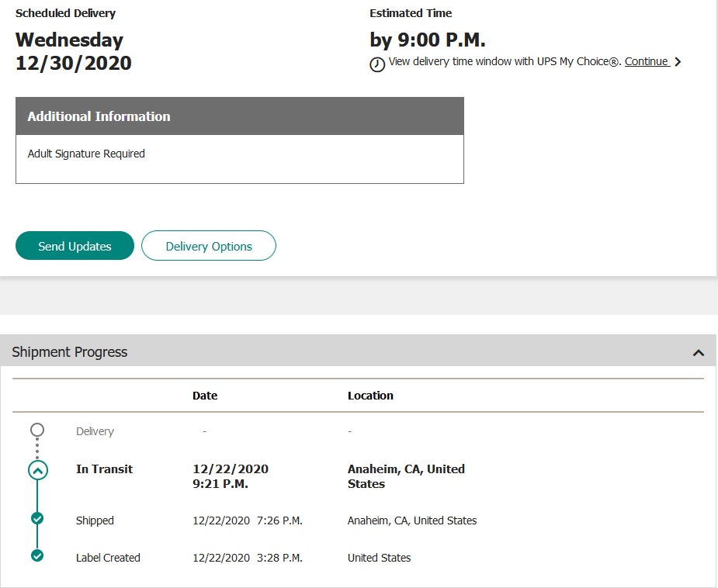Follow the Continue link for UPS My Choice
This screenshot has width=718, height=588.
pos(647,61)
